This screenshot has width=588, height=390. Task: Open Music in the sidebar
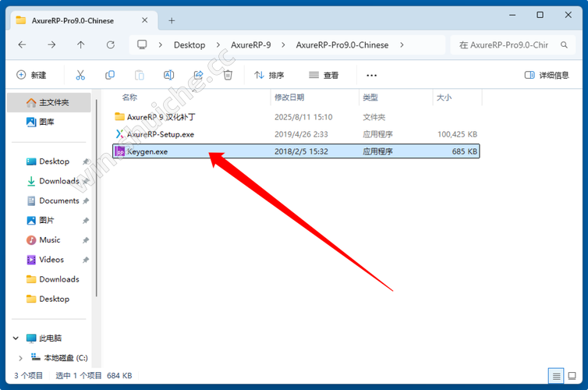tap(49, 240)
